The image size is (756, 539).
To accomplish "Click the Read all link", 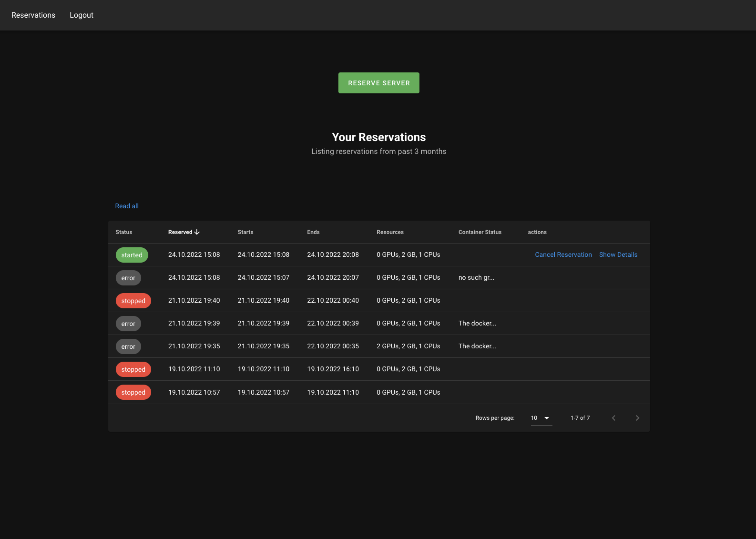I will click(127, 206).
